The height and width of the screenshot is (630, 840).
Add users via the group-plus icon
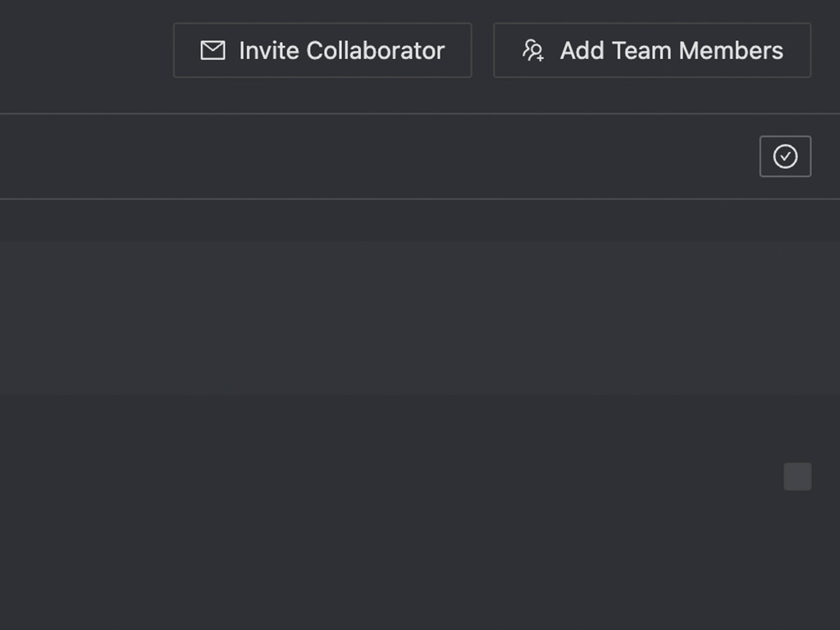652,50
